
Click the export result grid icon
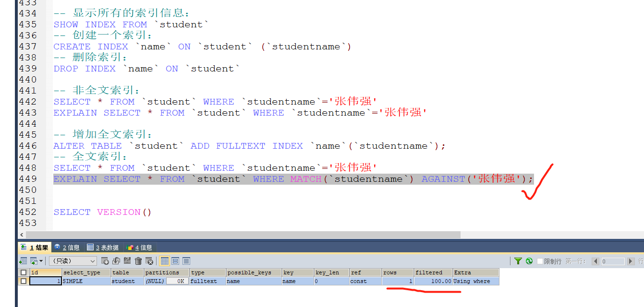click(x=23, y=261)
